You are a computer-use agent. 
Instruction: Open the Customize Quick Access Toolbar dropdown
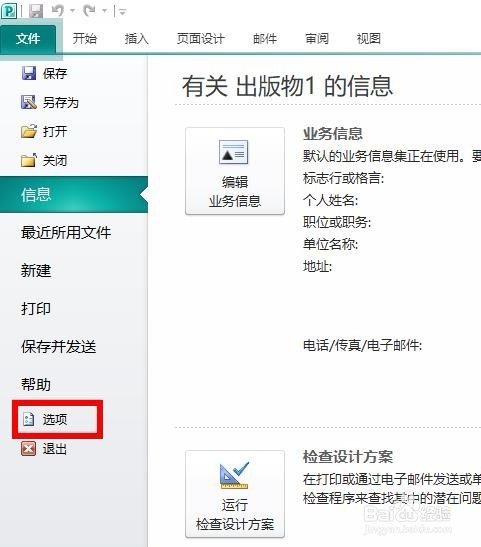(122, 12)
